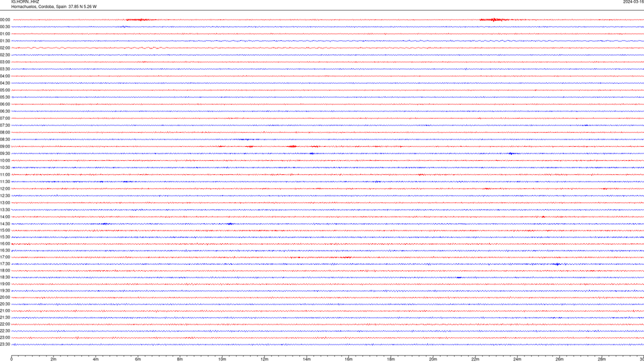Click the Hornachuelos, Cordoba, Spain location text
The width and height of the screenshot is (644, 362).
pyautogui.click(x=39, y=7)
